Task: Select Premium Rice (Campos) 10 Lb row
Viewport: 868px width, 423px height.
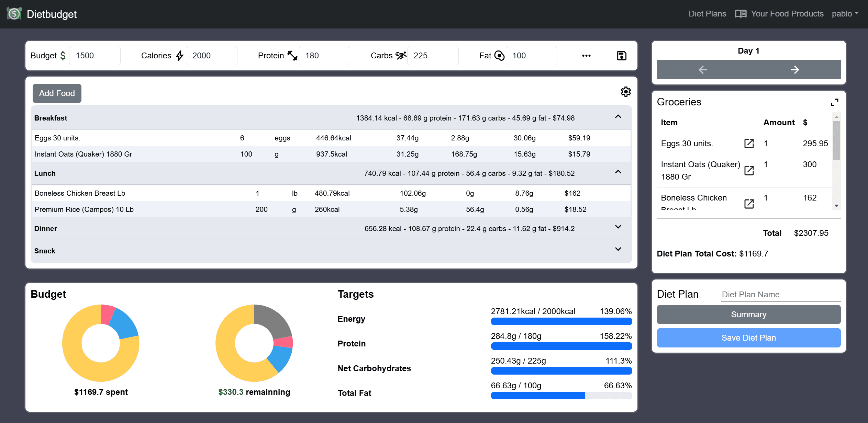Action: (331, 209)
